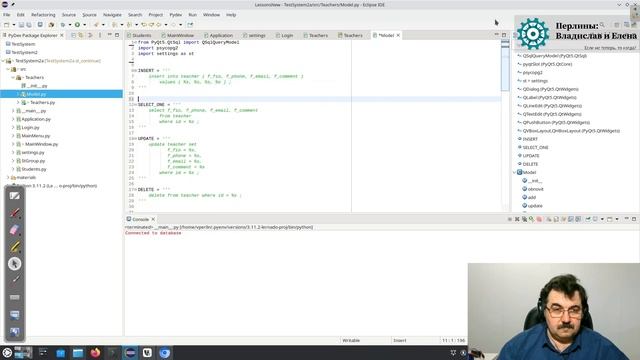
Task: Open the dropdown arrow beside New file icon
Action: pyautogui.click(x=13, y=25)
